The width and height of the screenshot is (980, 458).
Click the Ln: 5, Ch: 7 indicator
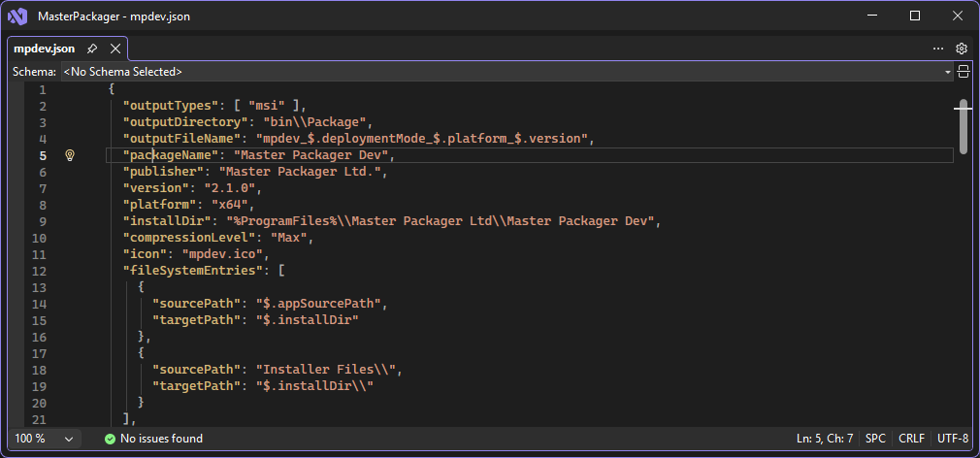[x=825, y=439]
